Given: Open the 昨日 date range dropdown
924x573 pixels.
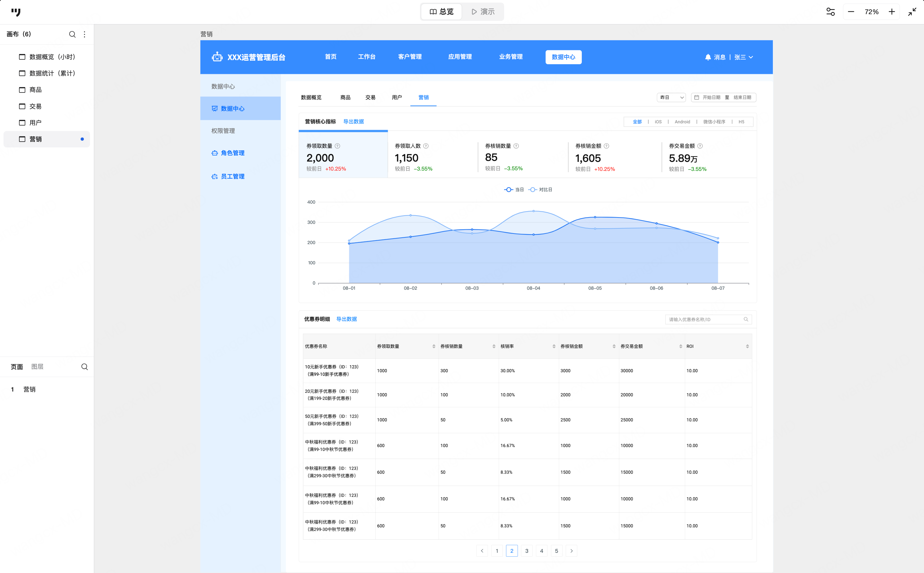Looking at the screenshot, I should [x=671, y=97].
